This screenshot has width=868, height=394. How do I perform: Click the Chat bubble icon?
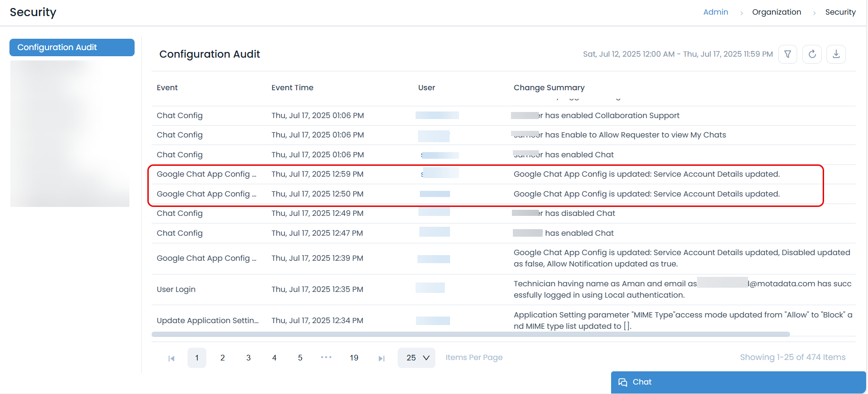[623, 382]
